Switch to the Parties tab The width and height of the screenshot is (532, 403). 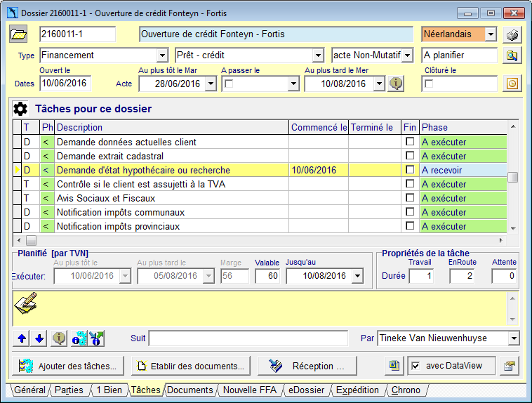(69, 390)
